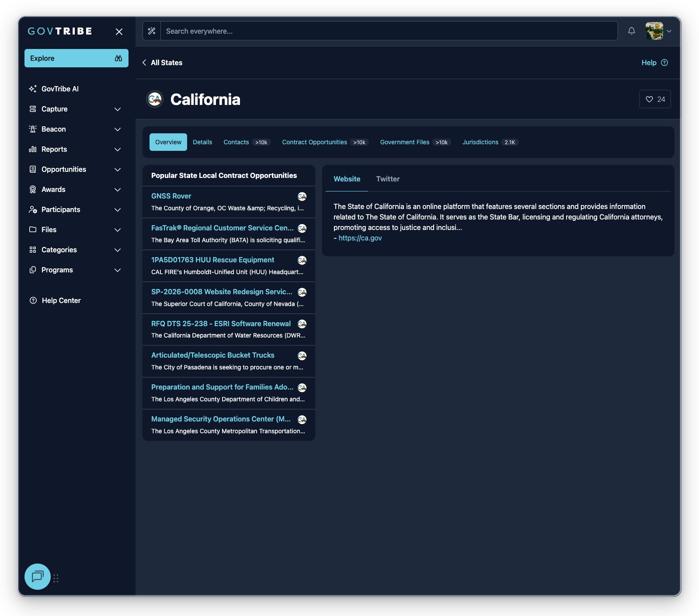This screenshot has height=616, width=699.
Task: Expand the Awards menu chevron
Action: coord(118,189)
